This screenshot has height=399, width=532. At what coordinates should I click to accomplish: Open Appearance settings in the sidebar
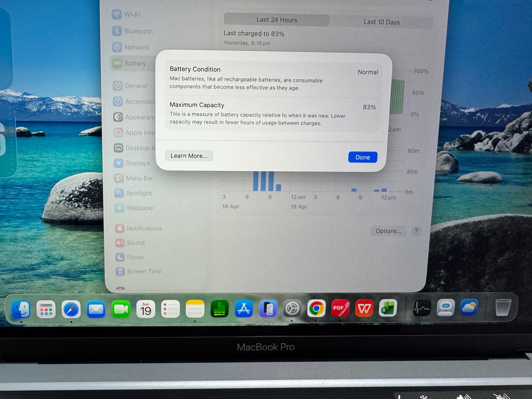click(134, 117)
